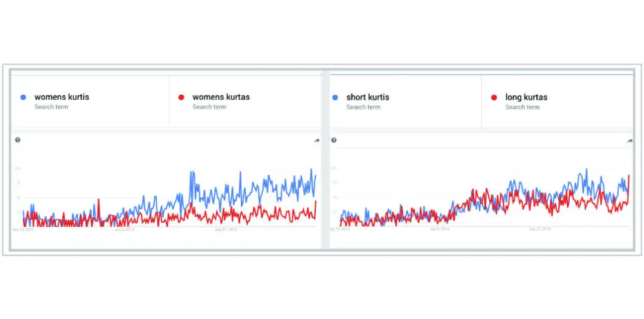Viewport: 644px width, 319px height.
Task: Click the blue dot beside womens kurtis
Action: click(x=23, y=97)
